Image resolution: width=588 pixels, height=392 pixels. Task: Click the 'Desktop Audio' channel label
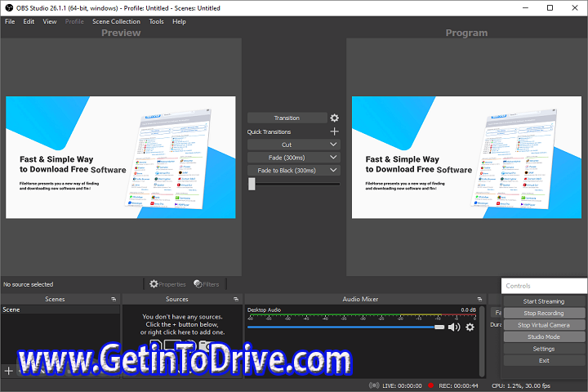264,310
